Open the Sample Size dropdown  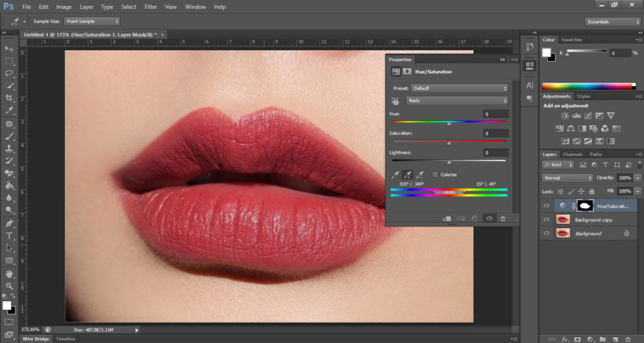[91, 21]
